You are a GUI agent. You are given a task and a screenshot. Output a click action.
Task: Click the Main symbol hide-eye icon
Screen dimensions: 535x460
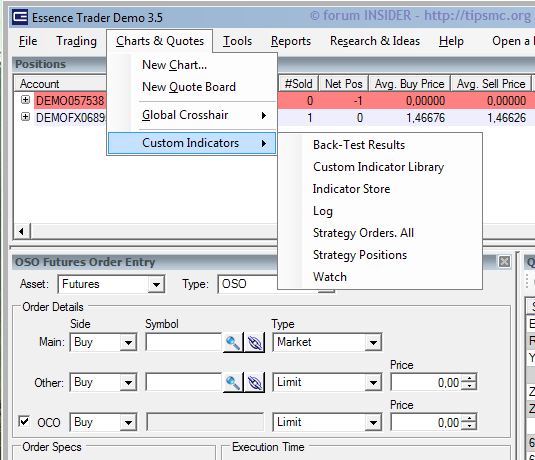255,342
